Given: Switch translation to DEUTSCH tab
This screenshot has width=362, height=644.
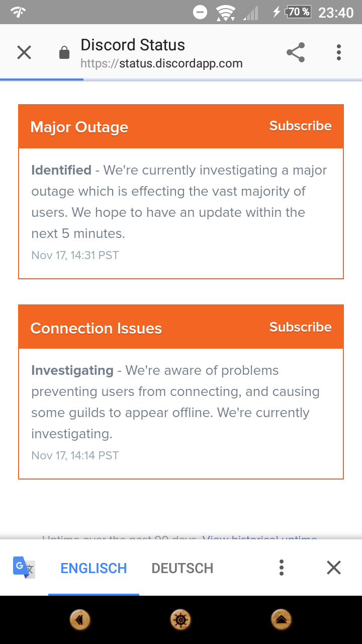Looking at the screenshot, I should pyautogui.click(x=183, y=568).
